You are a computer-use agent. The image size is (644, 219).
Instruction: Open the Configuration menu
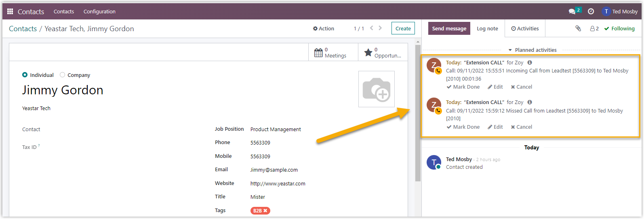(99, 12)
